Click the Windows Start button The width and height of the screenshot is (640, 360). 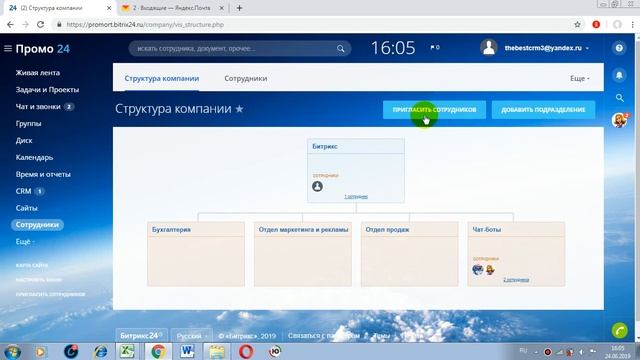click(12, 352)
